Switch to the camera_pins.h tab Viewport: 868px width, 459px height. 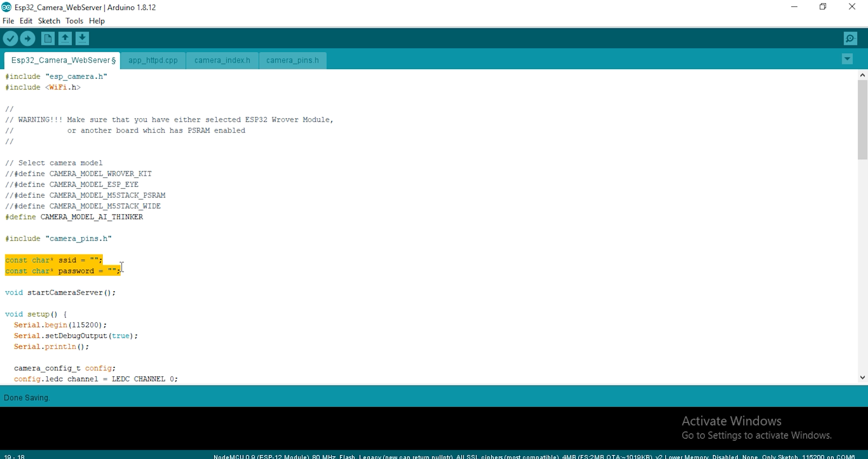click(292, 60)
